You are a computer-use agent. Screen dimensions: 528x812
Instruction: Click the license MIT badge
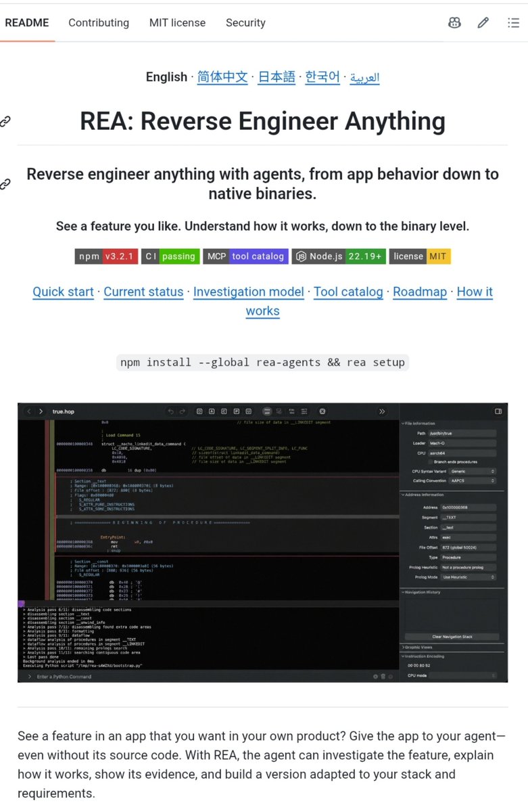tap(420, 256)
